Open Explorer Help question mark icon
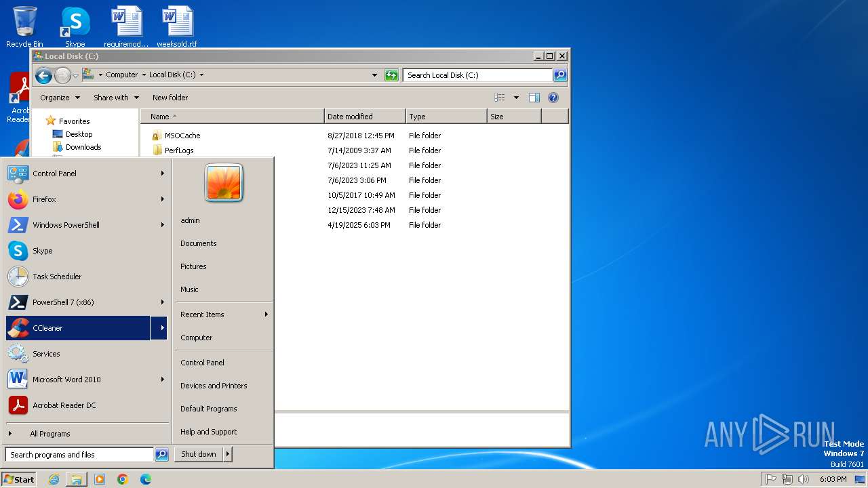Screen dimensions: 868x488 click(x=553, y=98)
